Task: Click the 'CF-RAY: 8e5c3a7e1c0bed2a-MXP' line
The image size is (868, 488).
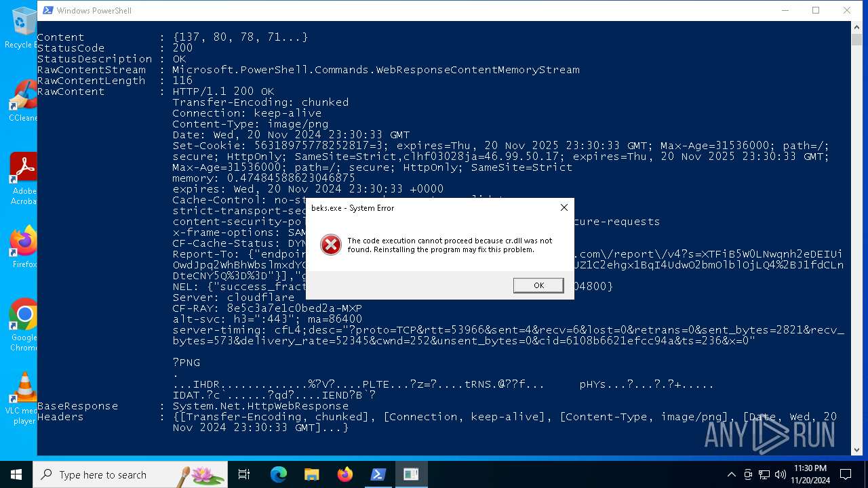Action: coord(267,308)
